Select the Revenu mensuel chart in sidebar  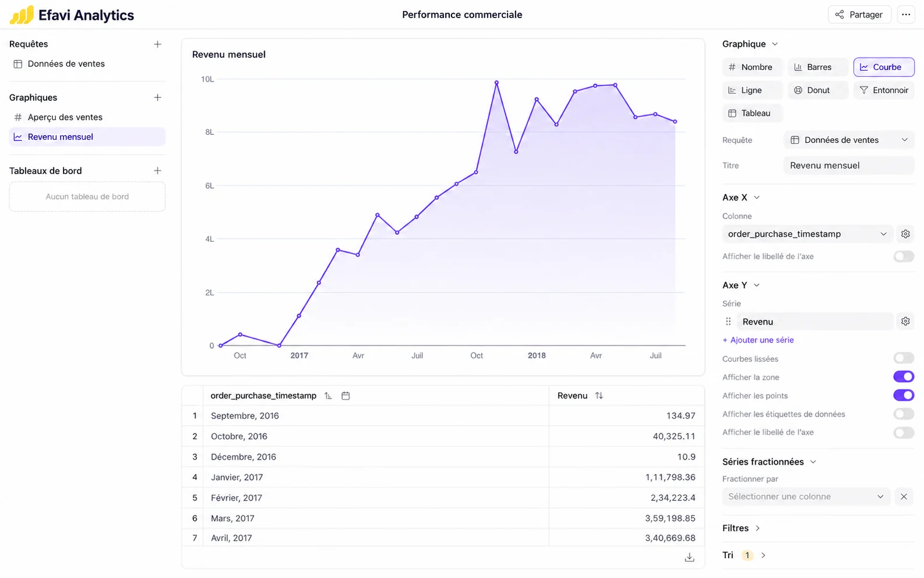(x=87, y=137)
